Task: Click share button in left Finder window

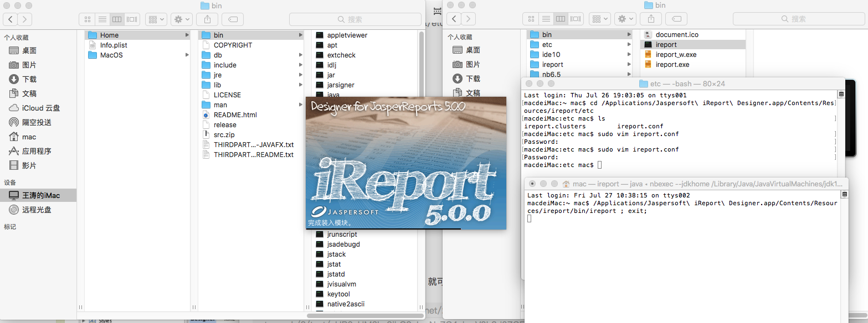Action: point(207,19)
